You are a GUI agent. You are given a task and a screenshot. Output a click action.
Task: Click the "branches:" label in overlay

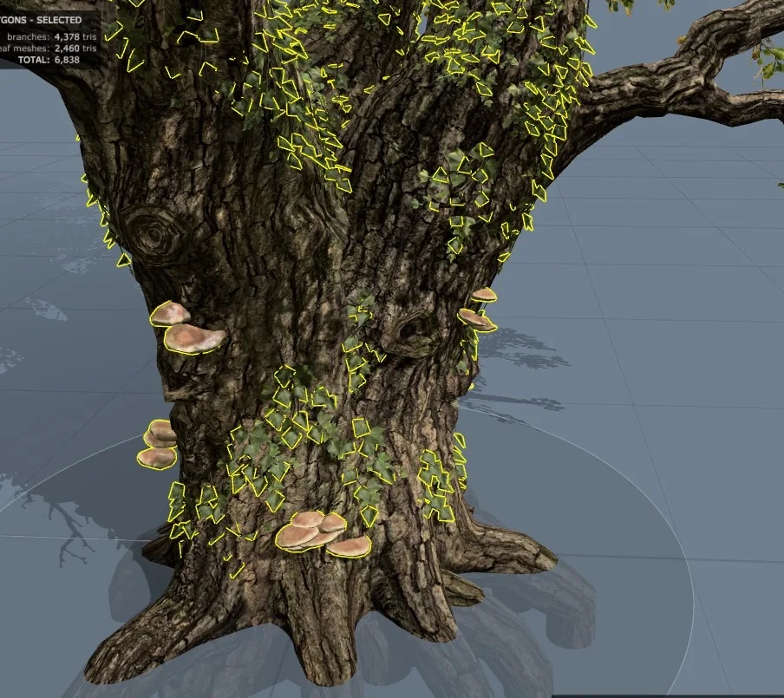click(28, 36)
